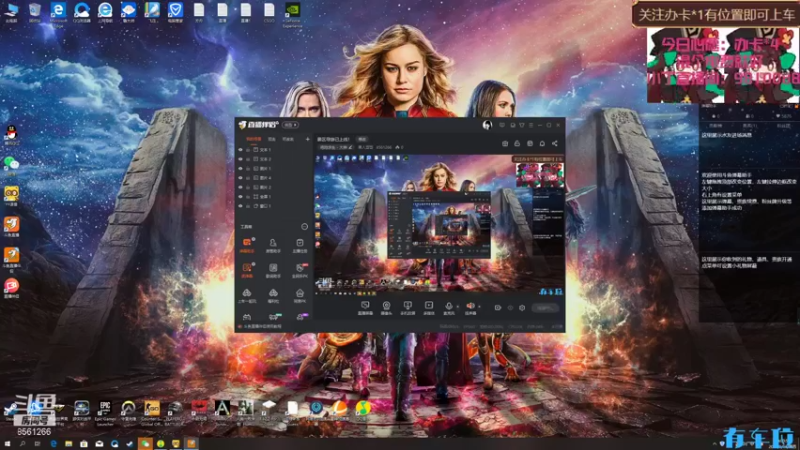Expand the speaker dropdown arrow

[479, 307]
